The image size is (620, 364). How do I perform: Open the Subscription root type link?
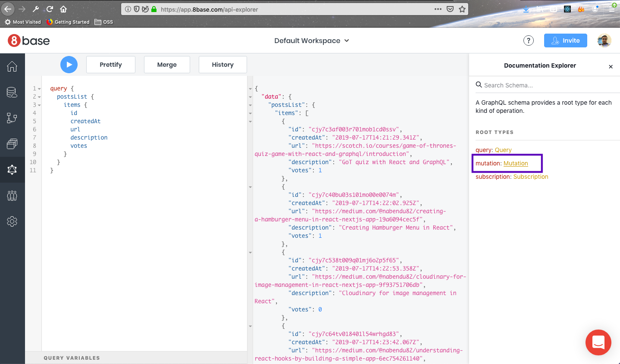pyautogui.click(x=531, y=177)
